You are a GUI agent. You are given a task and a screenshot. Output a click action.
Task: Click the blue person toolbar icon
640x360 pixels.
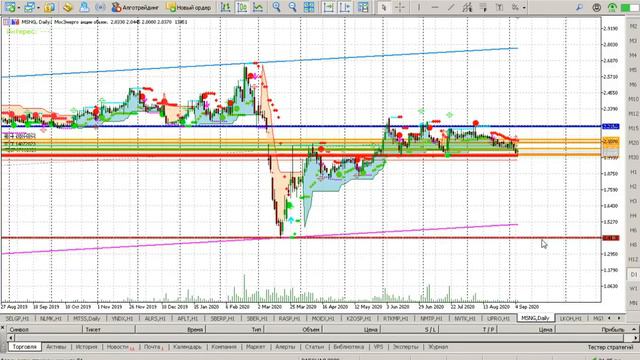coord(84,7)
